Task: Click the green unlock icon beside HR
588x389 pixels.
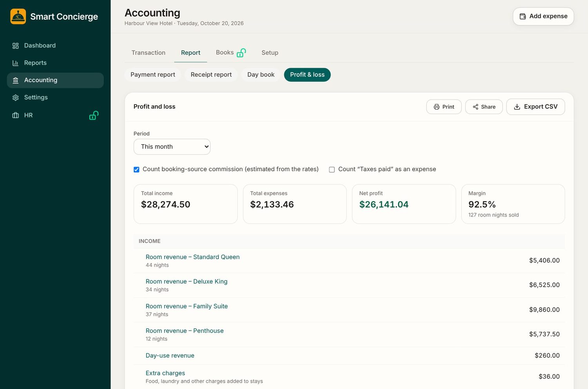Action: pyautogui.click(x=94, y=115)
